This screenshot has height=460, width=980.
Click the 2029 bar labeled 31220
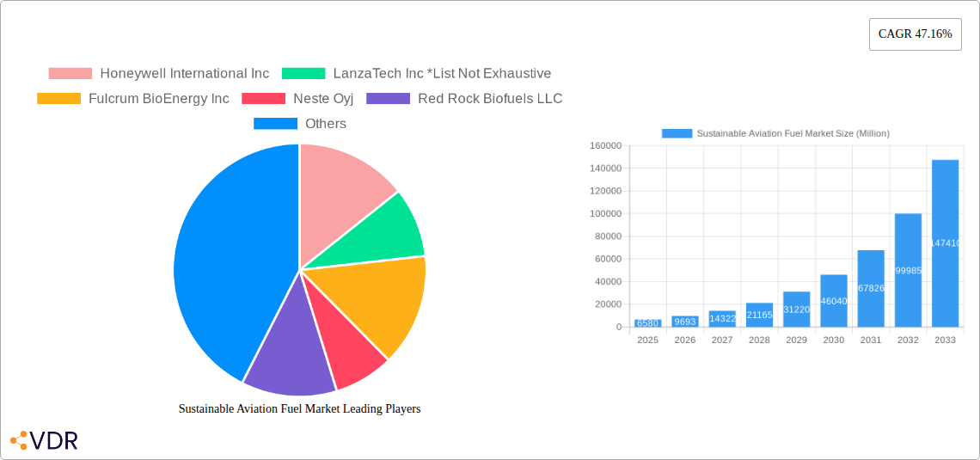click(796, 310)
